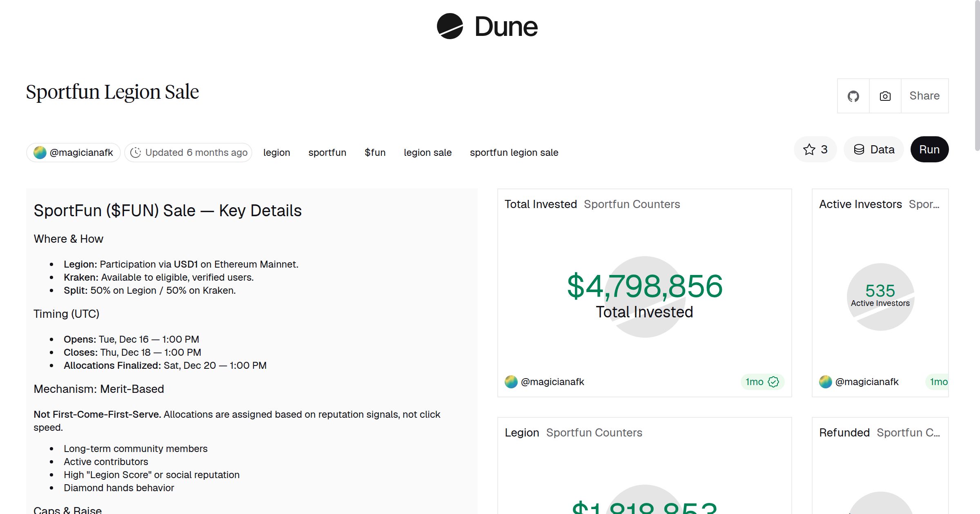Click the database icon in Data button

(x=859, y=149)
